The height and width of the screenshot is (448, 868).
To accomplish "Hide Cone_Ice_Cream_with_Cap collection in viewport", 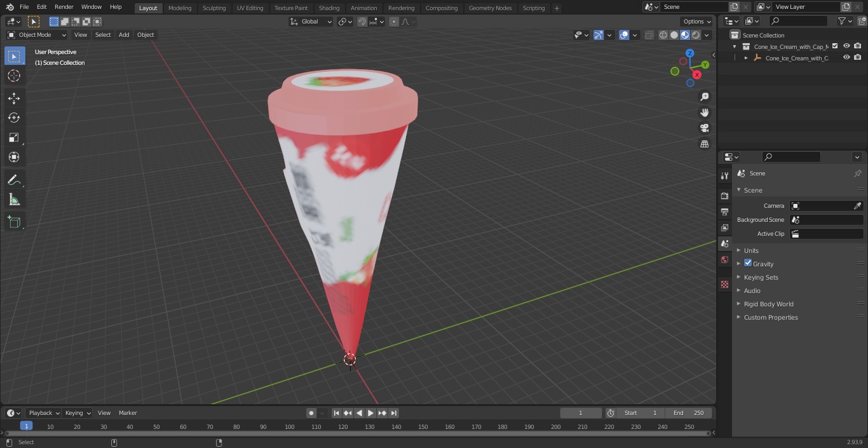I will click(846, 46).
